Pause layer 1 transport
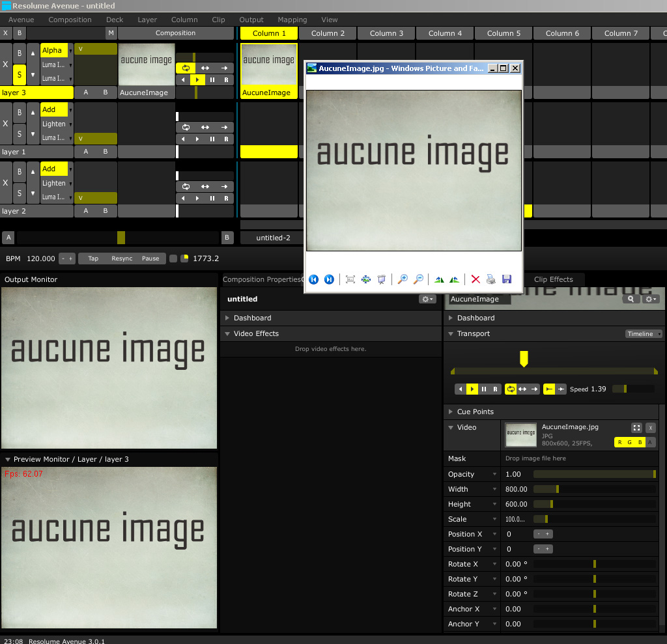This screenshot has width=667, height=644. [x=212, y=139]
